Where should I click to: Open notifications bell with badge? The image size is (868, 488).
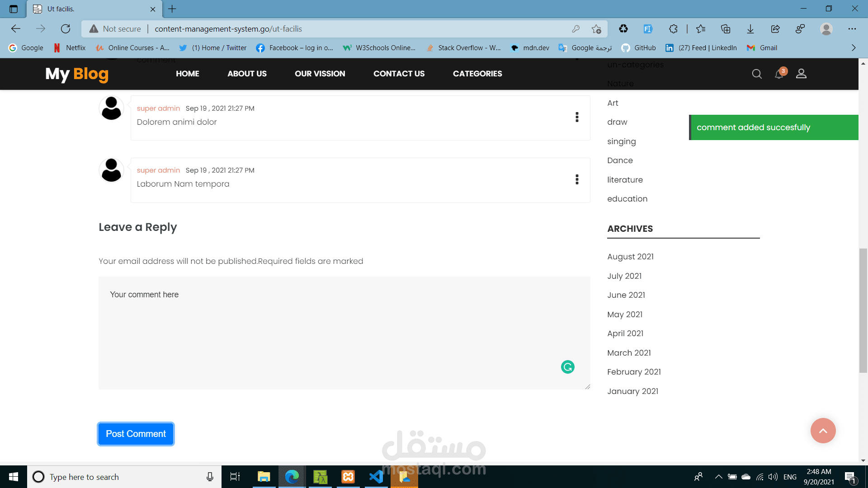click(779, 74)
